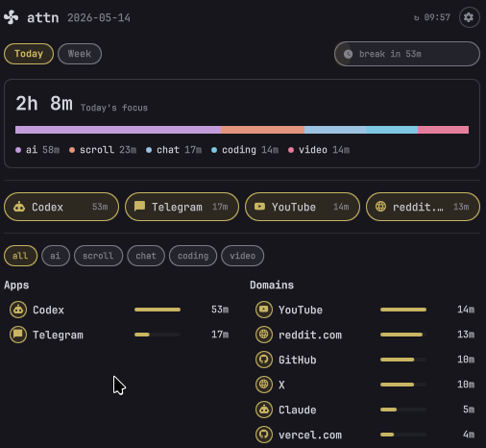Image resolution: width=486 pixels, height=448 pixels.
Task: Click the attn pinwheel logo
Action: 12,17
